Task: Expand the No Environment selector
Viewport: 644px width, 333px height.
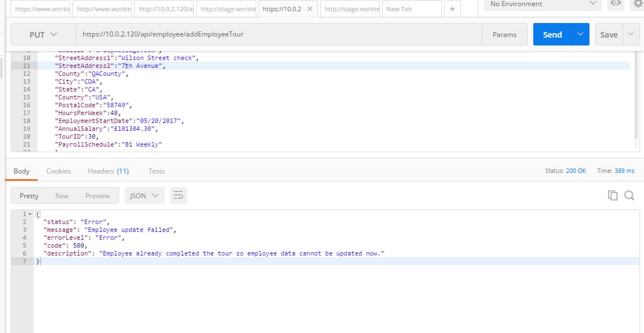Action: tap(542, 4)
